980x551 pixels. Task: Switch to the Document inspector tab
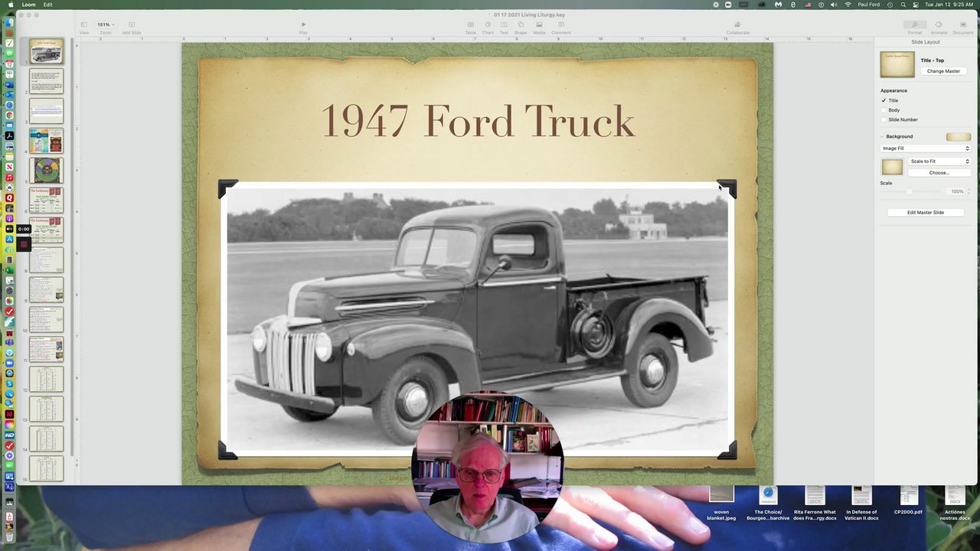pyautogui.click(x=963, y=27)
